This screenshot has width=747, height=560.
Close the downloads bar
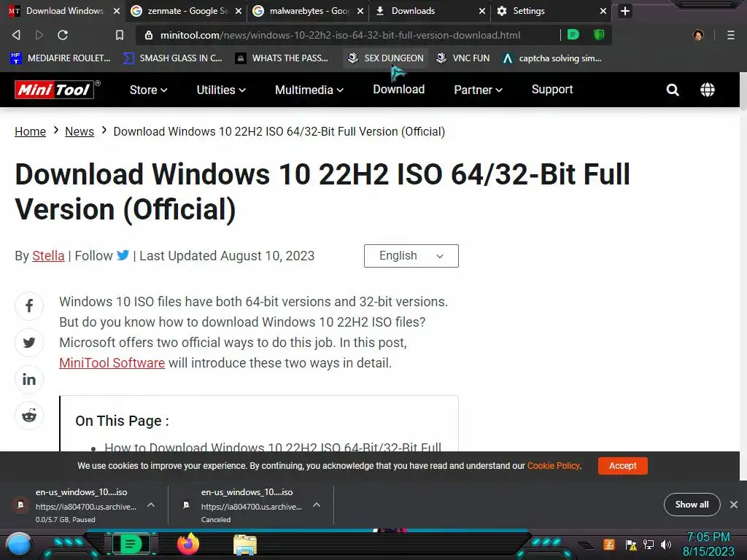click(734, 505)
